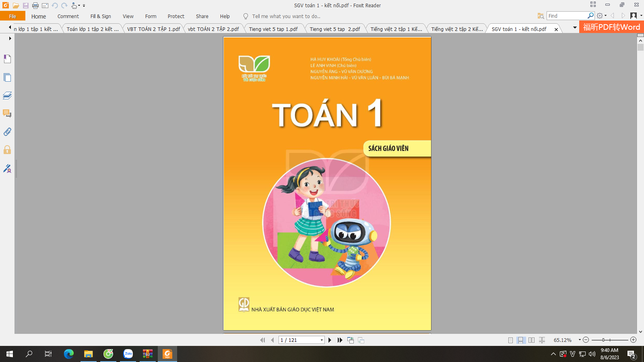Switch to the Tieng viet 5 tap 1.pdf tab
Image resolution: width=644 pixels, height=362 pixels.
coord(273,29)
